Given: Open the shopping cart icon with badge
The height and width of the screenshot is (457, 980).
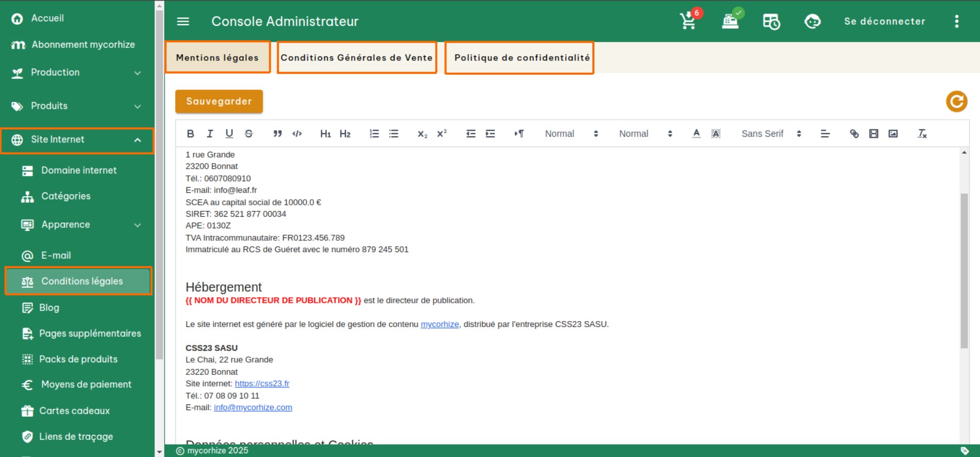Looking at the screenshot, I should click(689, 21).
